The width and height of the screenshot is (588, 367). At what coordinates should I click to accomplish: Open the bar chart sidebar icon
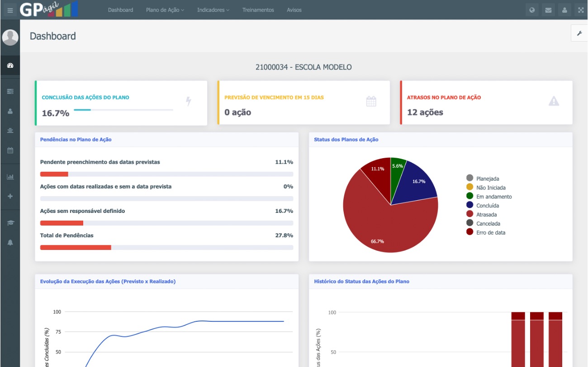tap(10, 177)
